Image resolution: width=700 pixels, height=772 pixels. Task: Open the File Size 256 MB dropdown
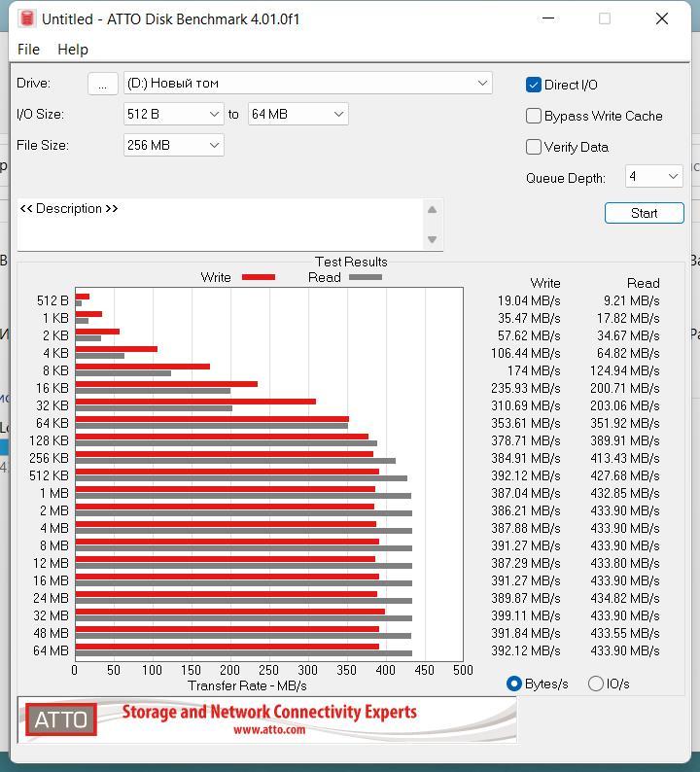click(173, 145)
